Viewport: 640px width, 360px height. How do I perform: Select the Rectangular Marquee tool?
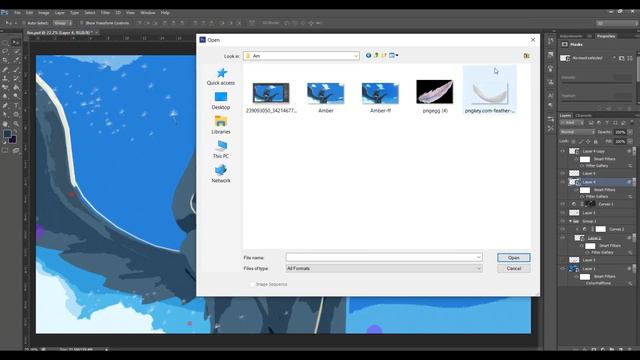coord(5,42)
